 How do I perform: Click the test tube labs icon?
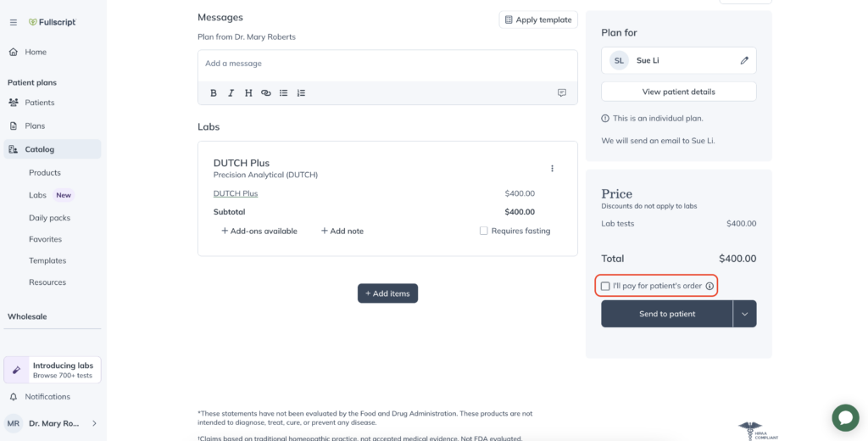point(17,370)
